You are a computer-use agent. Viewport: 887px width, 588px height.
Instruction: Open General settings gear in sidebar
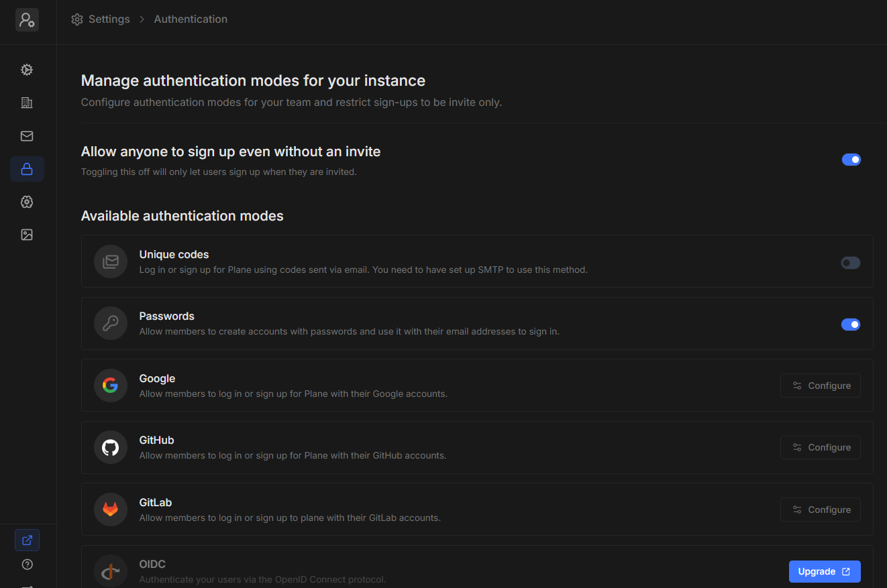27,70
